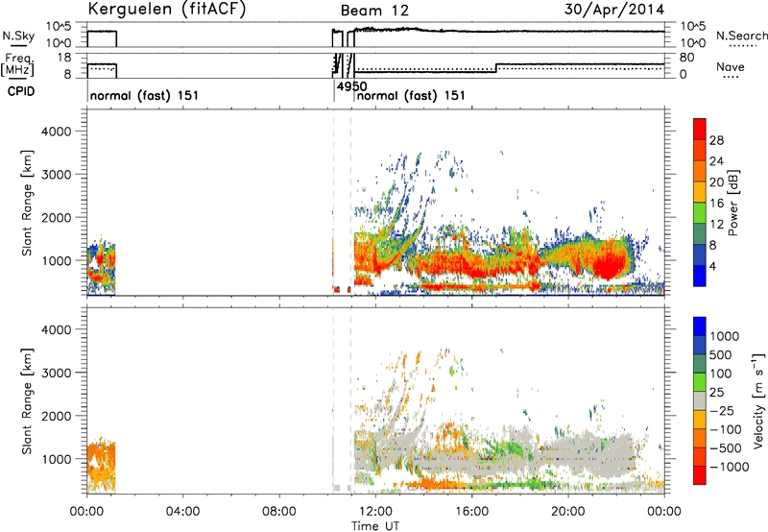
Task: Click the power colorbar
Action: pos(700,202)
